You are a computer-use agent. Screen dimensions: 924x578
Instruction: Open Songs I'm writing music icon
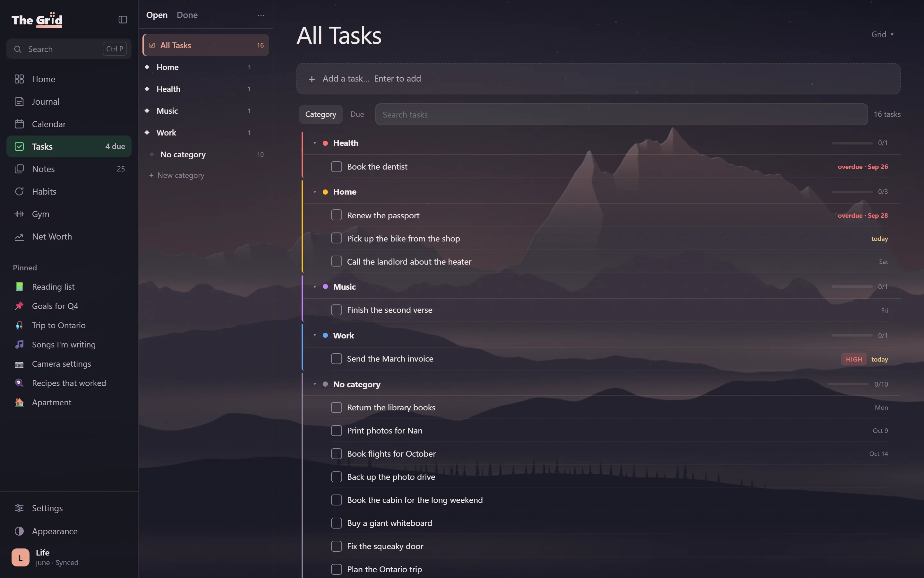pyautogui.click(x=19, y=345)
